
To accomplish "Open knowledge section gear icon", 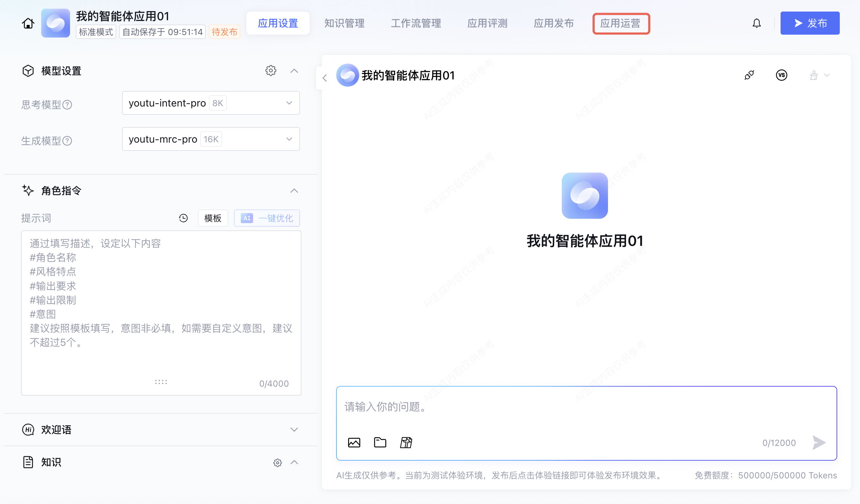I will point(277,462).
